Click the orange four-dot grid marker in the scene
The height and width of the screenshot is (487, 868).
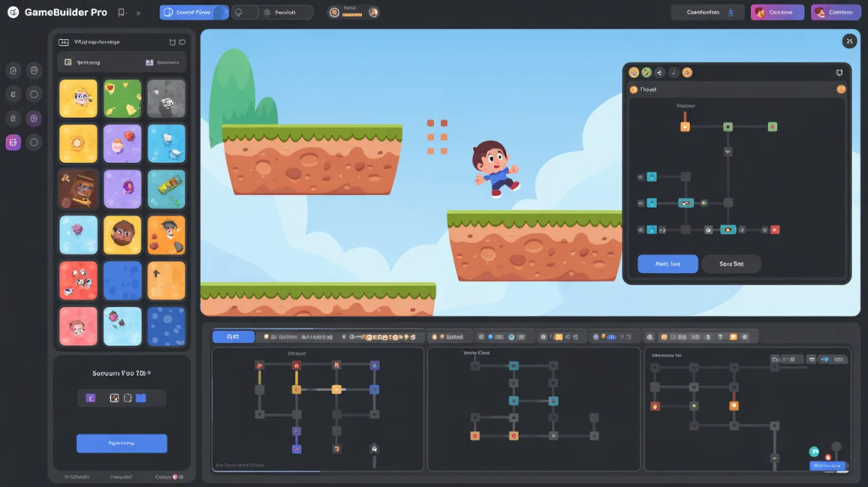tap(437, 137)
